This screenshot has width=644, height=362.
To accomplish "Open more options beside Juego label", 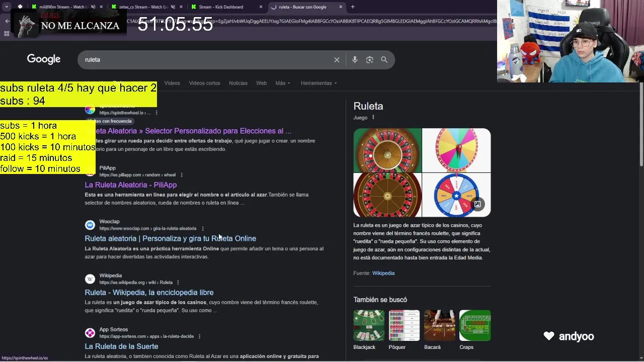I will [x=373, y=118].
